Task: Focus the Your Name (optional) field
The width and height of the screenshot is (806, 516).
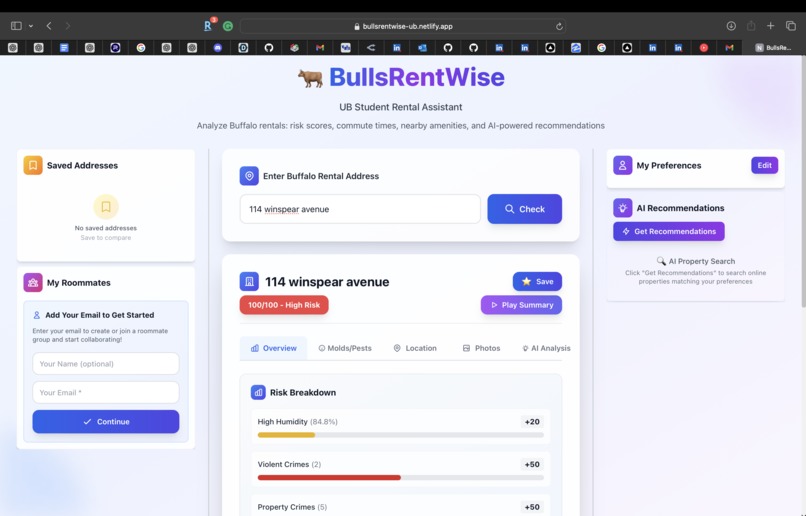Action: pos(106,363)
